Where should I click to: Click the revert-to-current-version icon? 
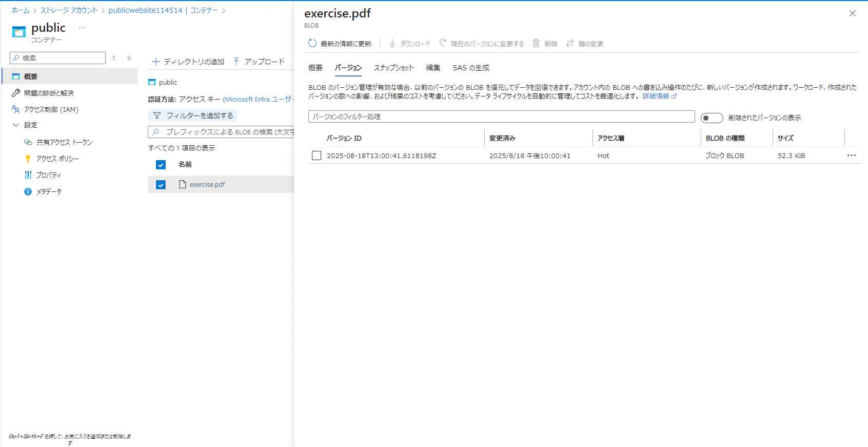[443, 44]
